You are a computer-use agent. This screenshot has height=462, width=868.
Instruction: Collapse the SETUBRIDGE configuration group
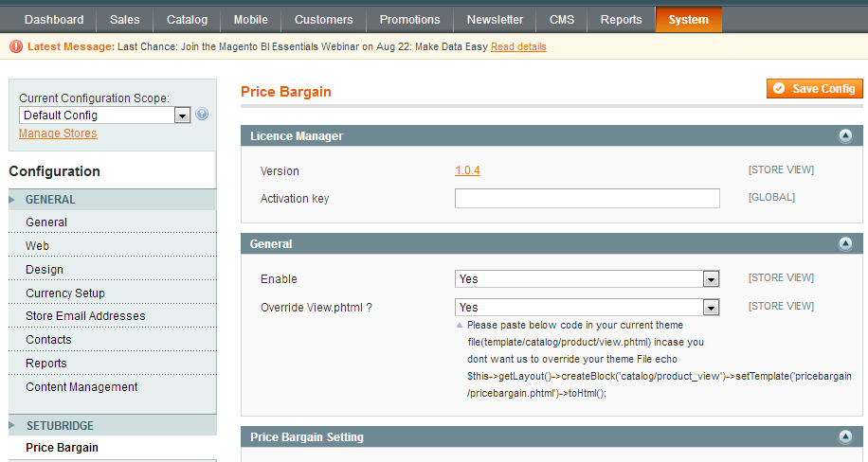pos(59,426)
